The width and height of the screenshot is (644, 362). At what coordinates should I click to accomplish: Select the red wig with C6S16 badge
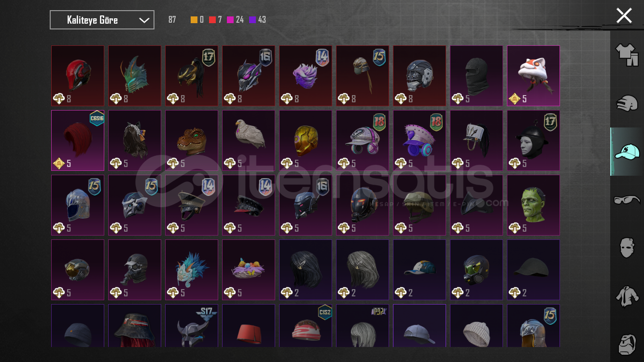click(x=78, y=140)
